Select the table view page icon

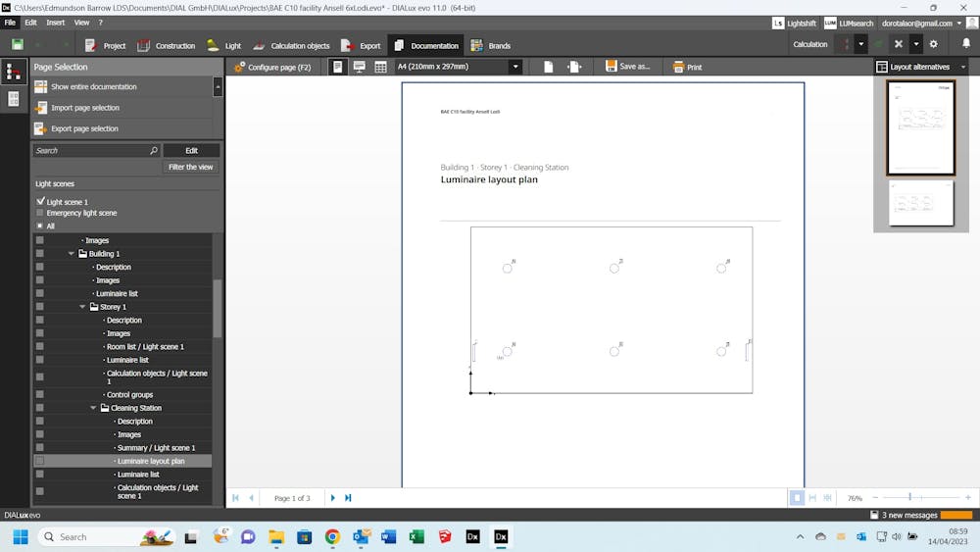[380, 67]
